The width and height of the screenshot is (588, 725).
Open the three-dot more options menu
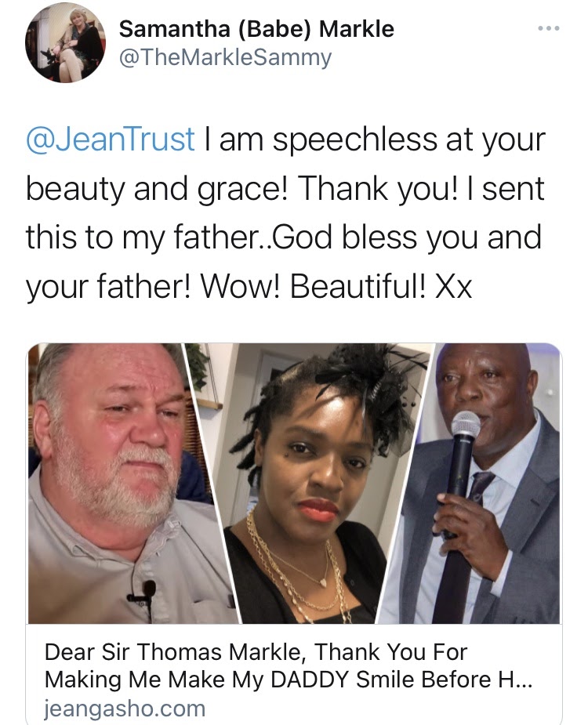(x=549, y=29)
